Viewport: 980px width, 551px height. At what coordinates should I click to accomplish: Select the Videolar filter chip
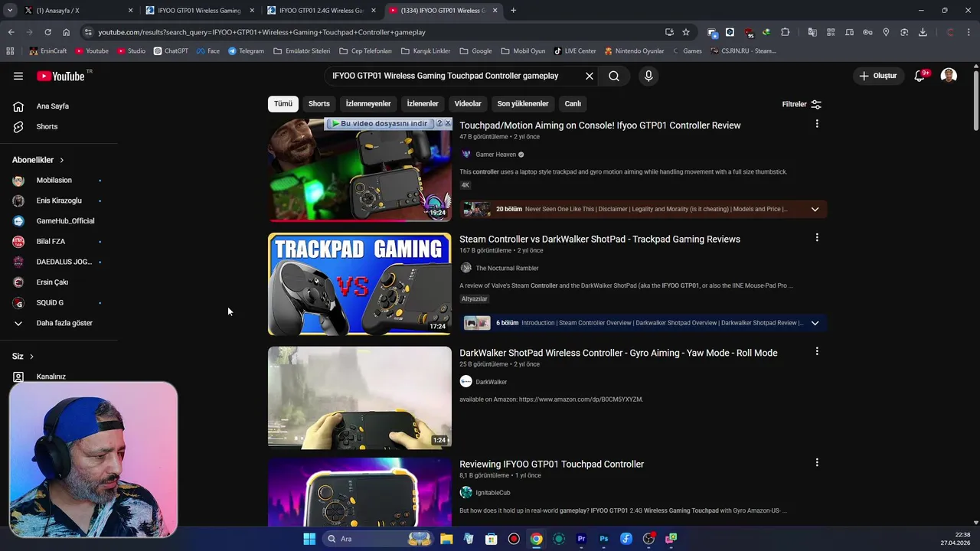coord(468,103)
